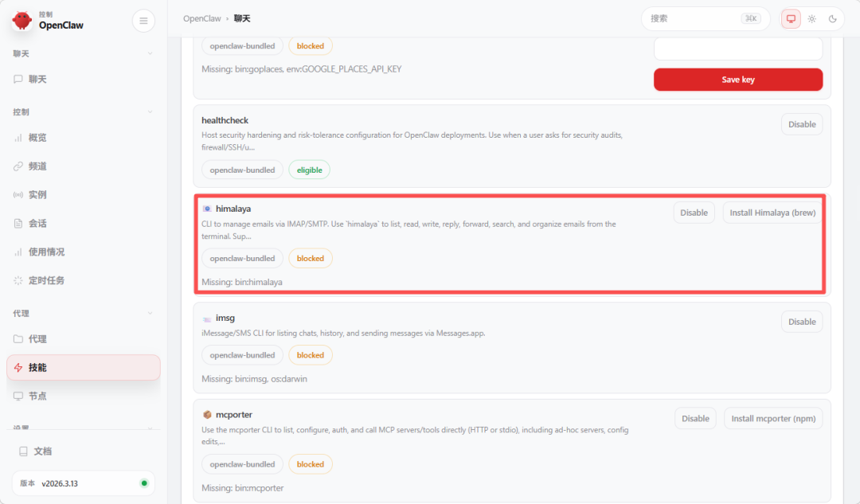Click the 频道 link icon
Screen dimensions: 860x504
click(18, 166)
